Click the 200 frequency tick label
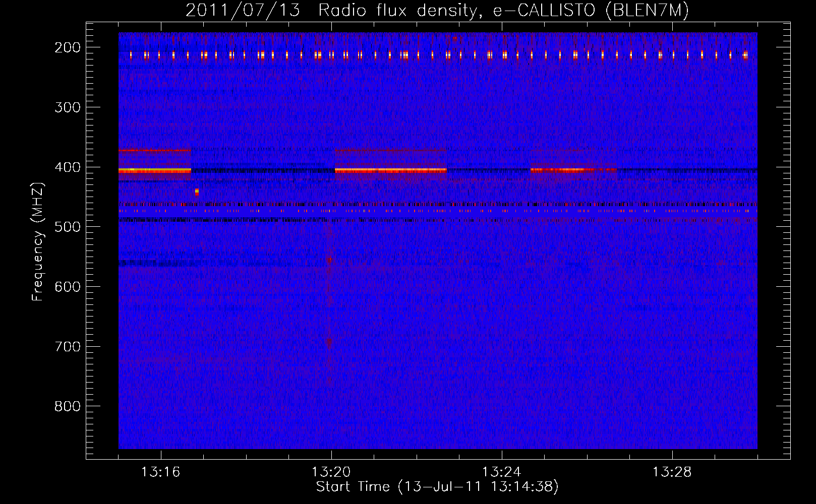Screen dimensions: 816x504 (x=68, y=47)
